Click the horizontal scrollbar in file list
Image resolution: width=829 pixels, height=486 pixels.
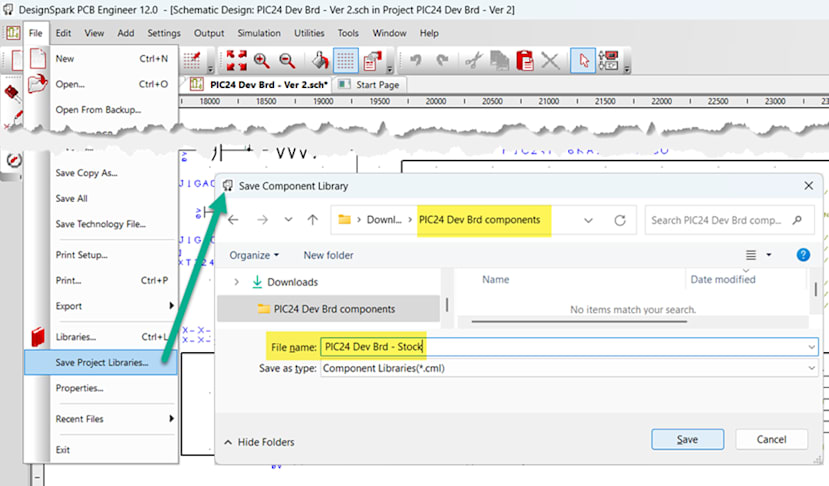point(579,321)
